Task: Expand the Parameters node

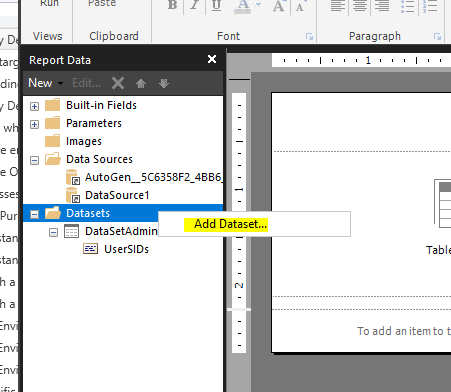Action: click(34, 124)
